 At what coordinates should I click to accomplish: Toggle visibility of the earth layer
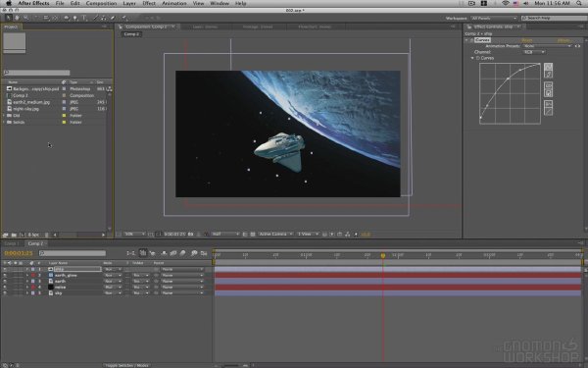point(5,282)
